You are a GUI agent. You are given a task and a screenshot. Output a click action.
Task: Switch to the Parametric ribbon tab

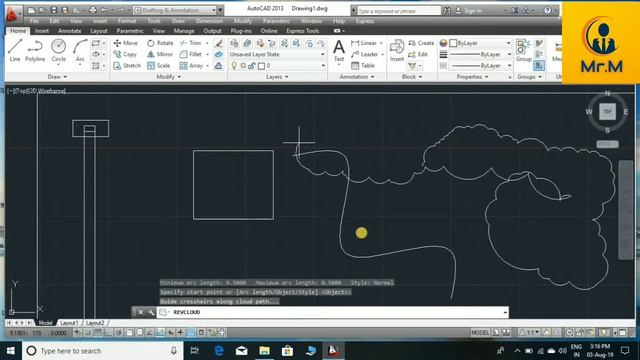click(129, 31)
